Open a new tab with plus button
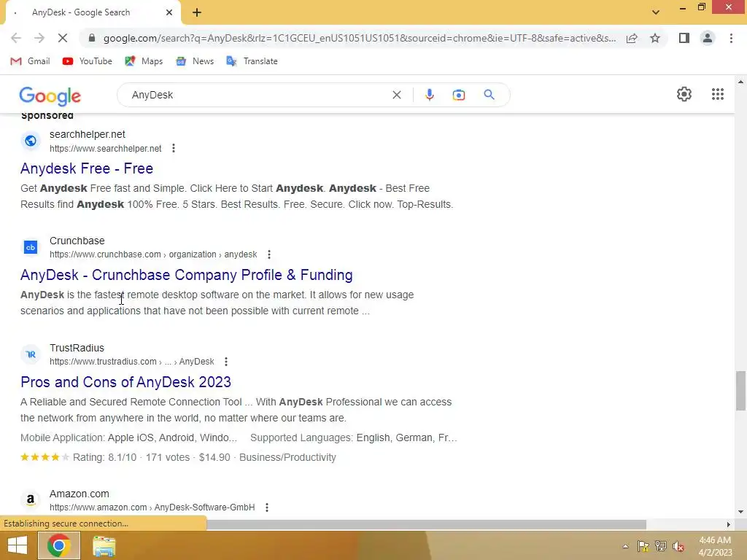 197,12
